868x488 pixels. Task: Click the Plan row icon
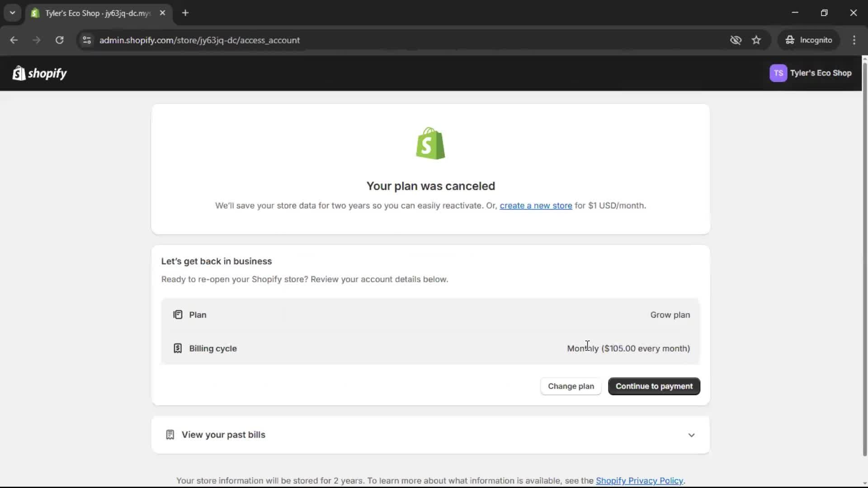178,315
